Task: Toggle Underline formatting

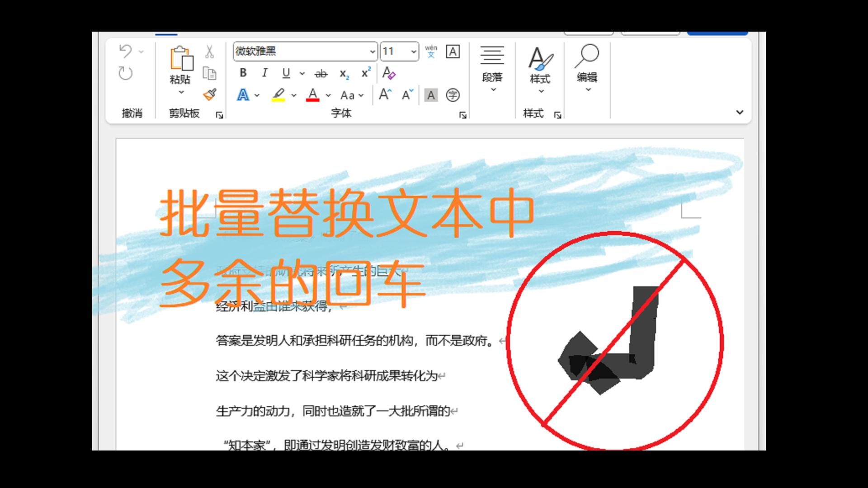Action: coord(286,73)
